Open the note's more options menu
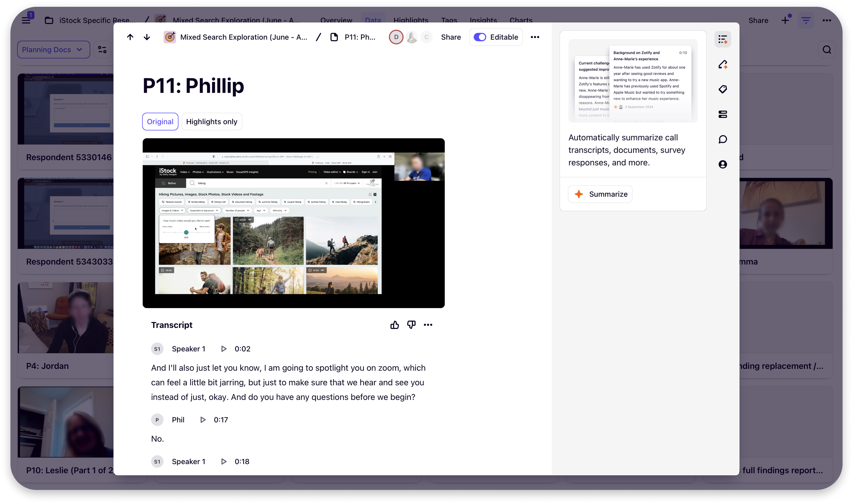The image size is (853, 504). coord(534,37)
